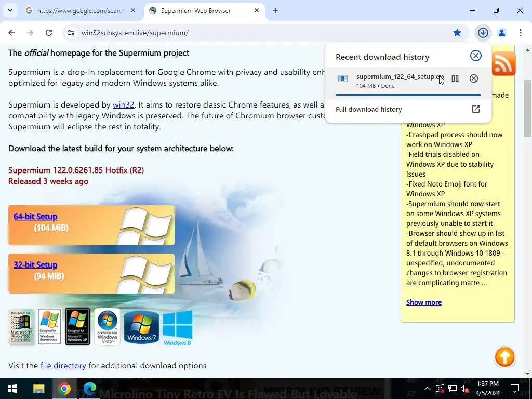Image resolution: width=532 pixels, height=399 pixels.
Task: Click the Certified for Windows Vista badge
Action: [x=107, y=326]
